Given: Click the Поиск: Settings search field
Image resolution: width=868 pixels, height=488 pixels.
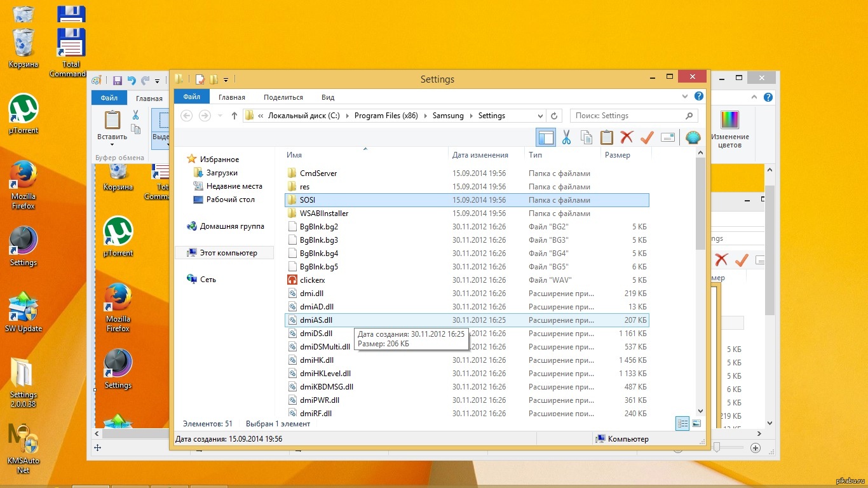Looking at the screenshot, I should pos(628,116).
